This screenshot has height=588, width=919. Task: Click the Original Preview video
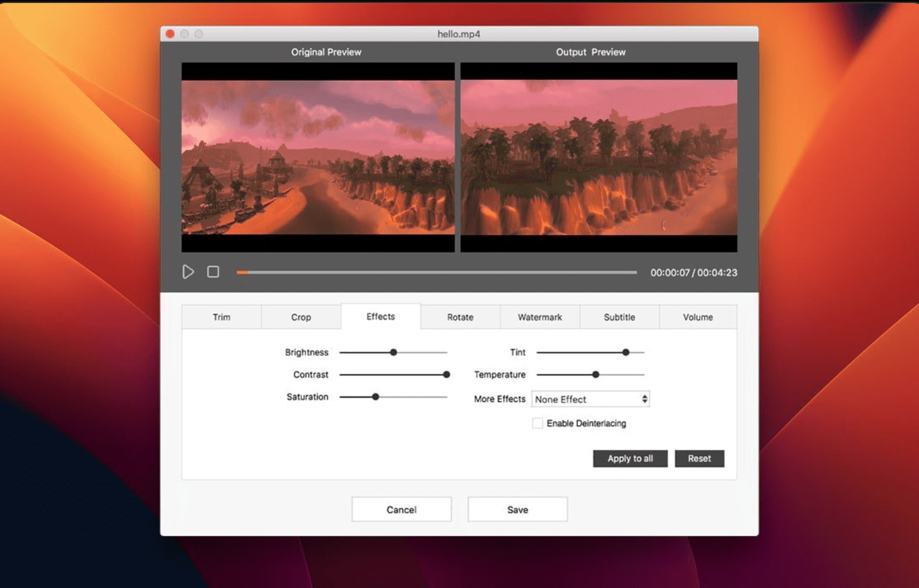[x=318, y=157]
